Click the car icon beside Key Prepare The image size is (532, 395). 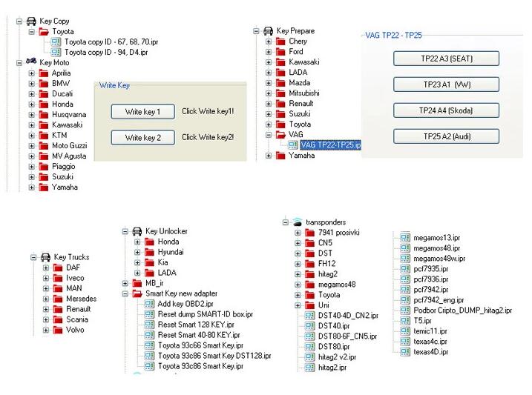click(268, 31)
